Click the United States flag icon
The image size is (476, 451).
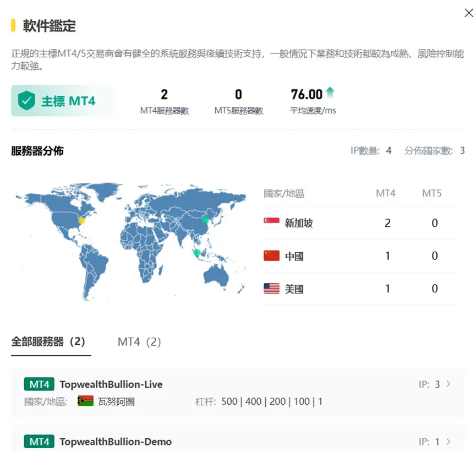click(271, 289)
